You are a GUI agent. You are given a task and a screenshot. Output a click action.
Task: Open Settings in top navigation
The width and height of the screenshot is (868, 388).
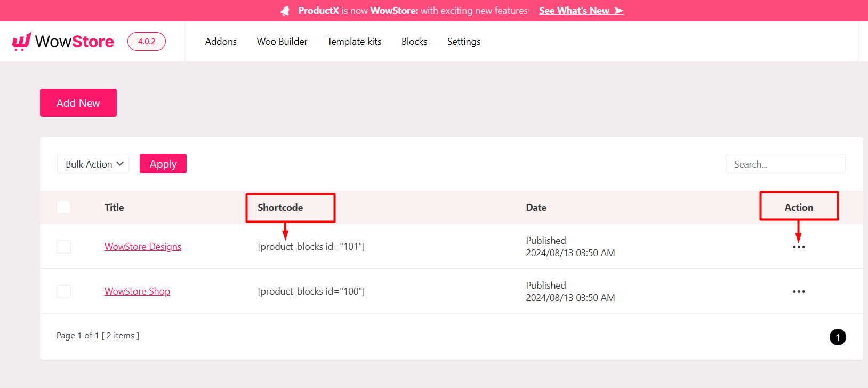click(464, 42)
